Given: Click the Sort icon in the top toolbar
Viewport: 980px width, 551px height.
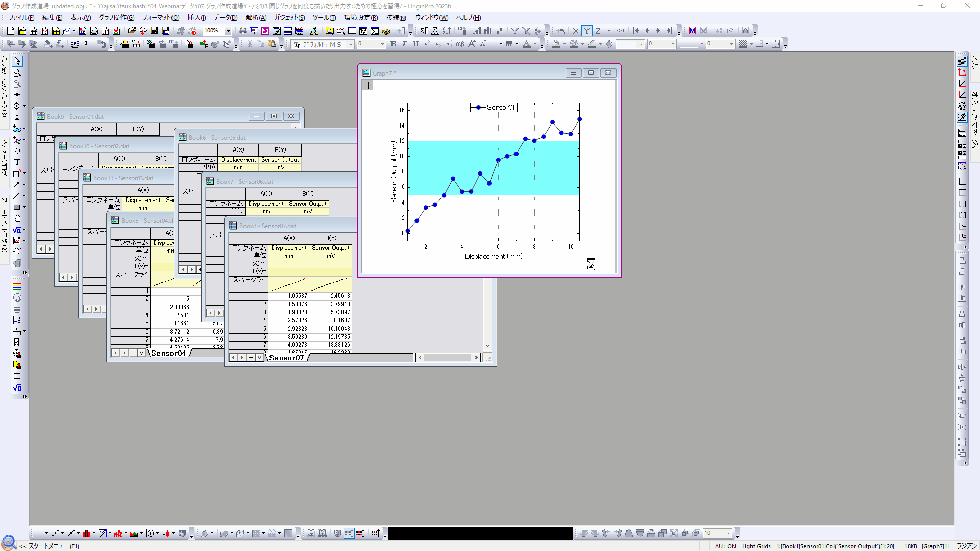Looking at the screenshot, I should pos(447,31).
